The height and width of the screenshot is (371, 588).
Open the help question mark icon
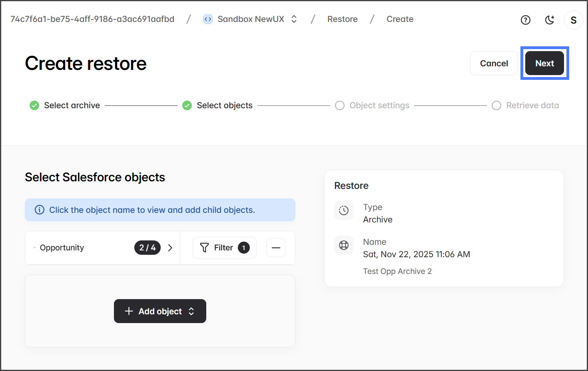pos(525,20)
